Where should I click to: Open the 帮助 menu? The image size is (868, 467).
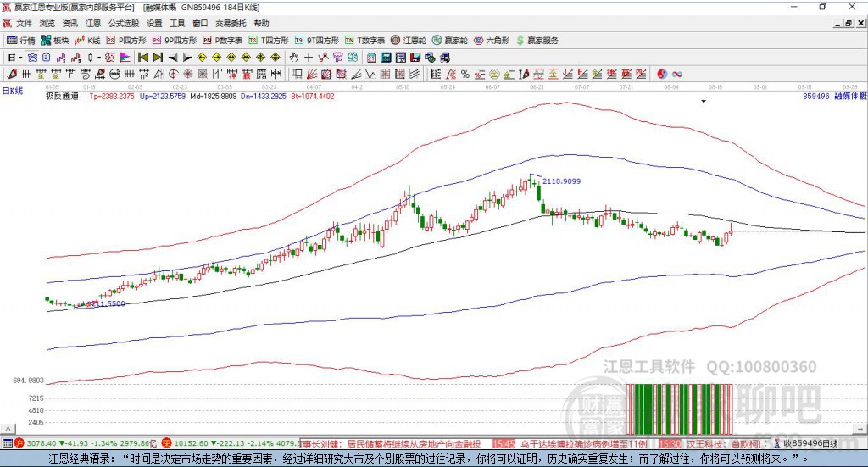pos(261,23)
